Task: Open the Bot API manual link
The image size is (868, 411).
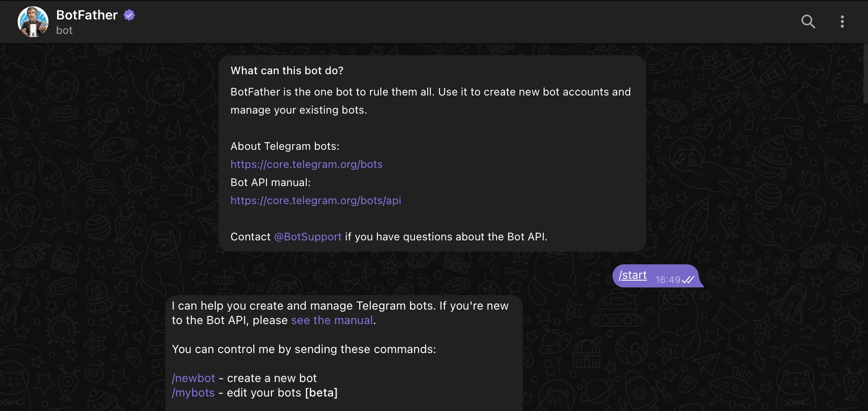Action: 316,200
